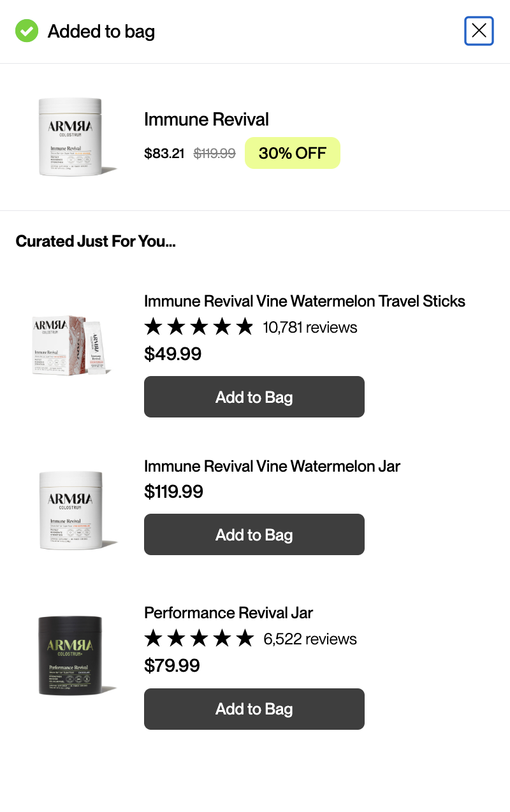Add the Travel Sticks to bag

click(254, 397)
